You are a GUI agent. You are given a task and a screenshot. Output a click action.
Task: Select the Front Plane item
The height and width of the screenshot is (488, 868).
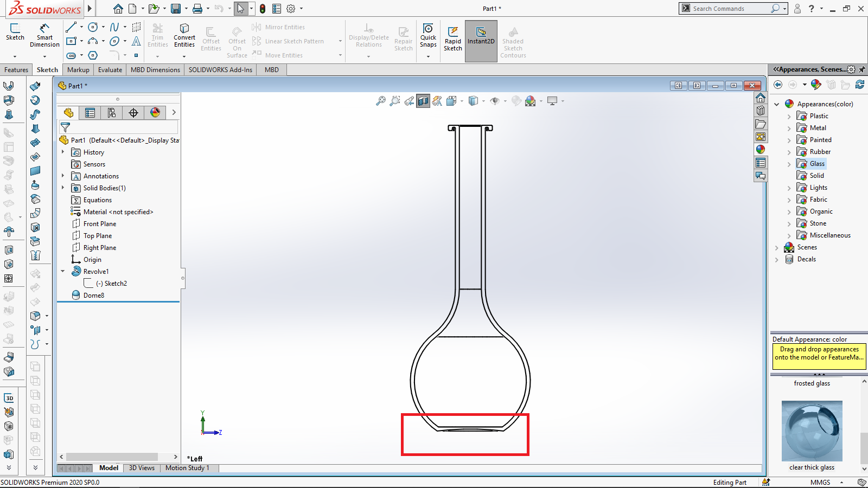(100, 224)
